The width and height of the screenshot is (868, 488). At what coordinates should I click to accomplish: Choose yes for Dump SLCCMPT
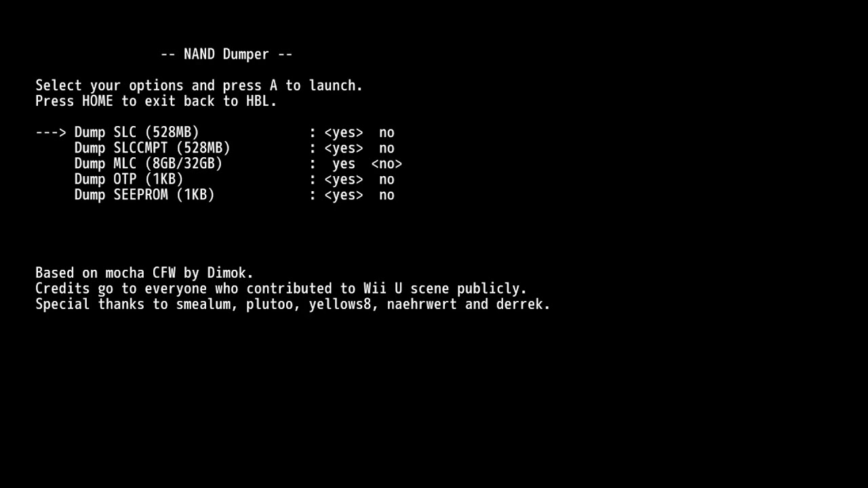344,148
